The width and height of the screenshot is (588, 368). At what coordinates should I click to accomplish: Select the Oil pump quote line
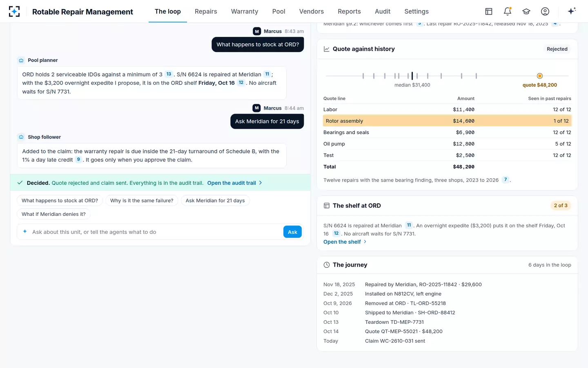click(447, 144)
